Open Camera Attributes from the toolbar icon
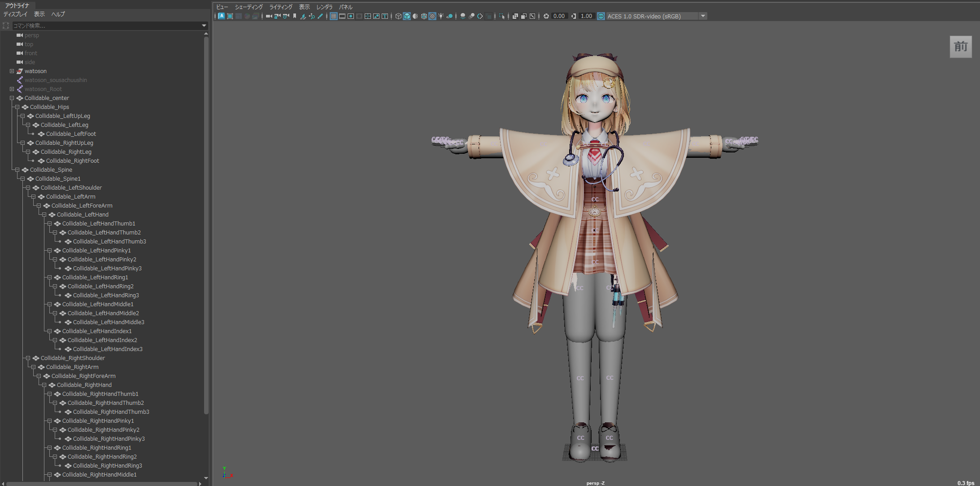 (286, 16)
